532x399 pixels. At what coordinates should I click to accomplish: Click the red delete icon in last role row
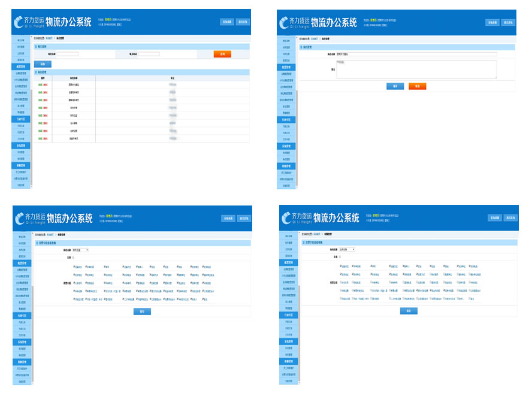pyautogui.click(x=46, y=138)
